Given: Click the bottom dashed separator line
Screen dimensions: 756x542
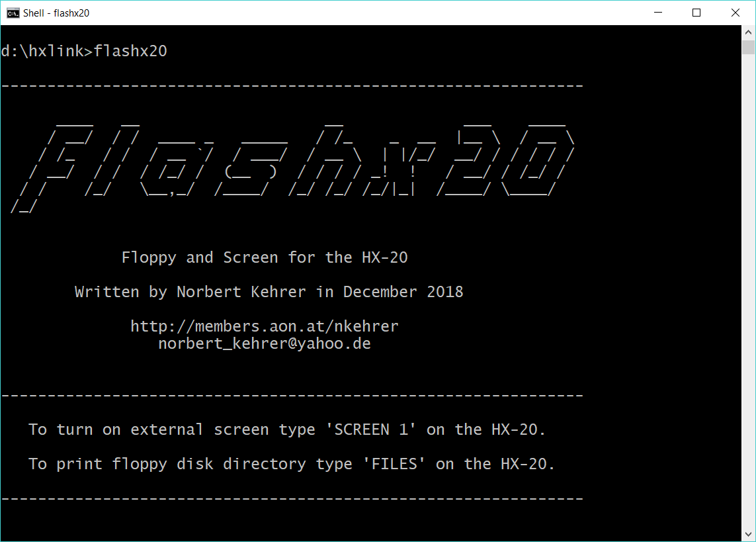Looking at the screenshot, I should 292,498.
